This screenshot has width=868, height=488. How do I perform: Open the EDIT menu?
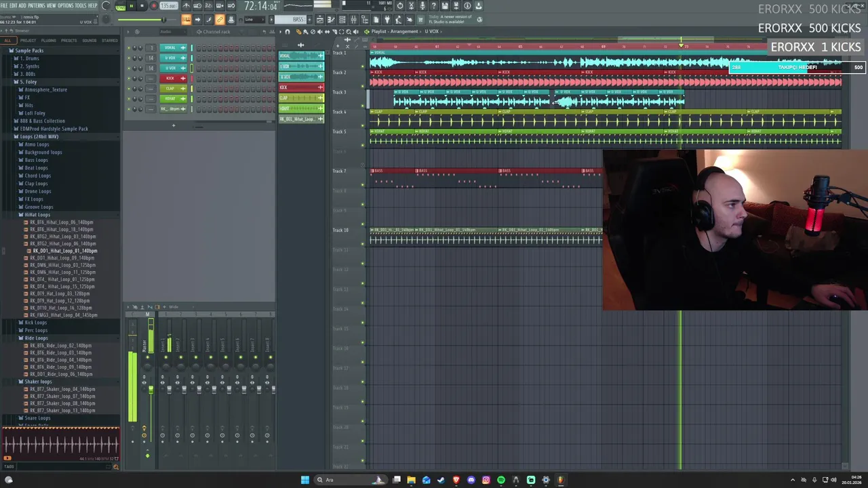(14, 5)
